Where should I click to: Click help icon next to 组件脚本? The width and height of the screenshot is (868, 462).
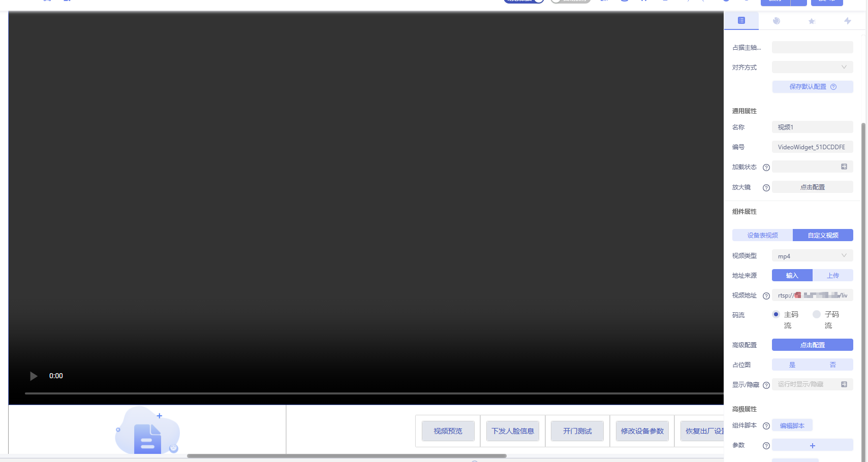coord(766,426)
